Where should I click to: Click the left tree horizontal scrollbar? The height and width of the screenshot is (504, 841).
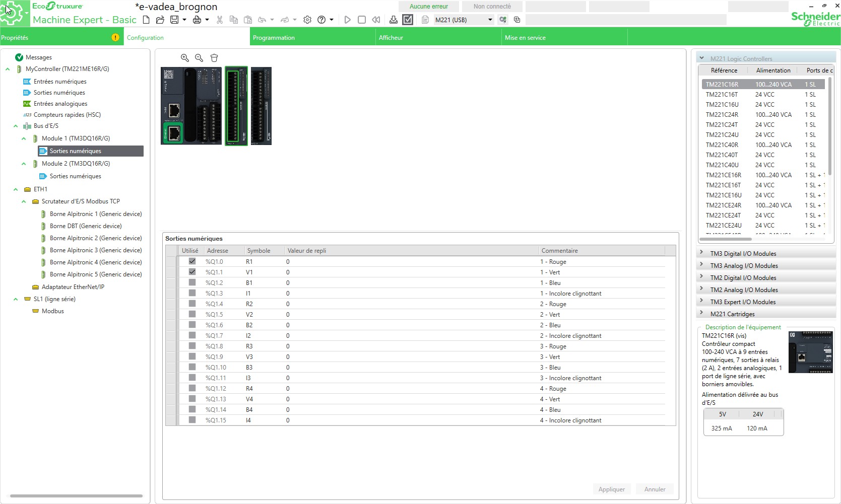(76, 496)
